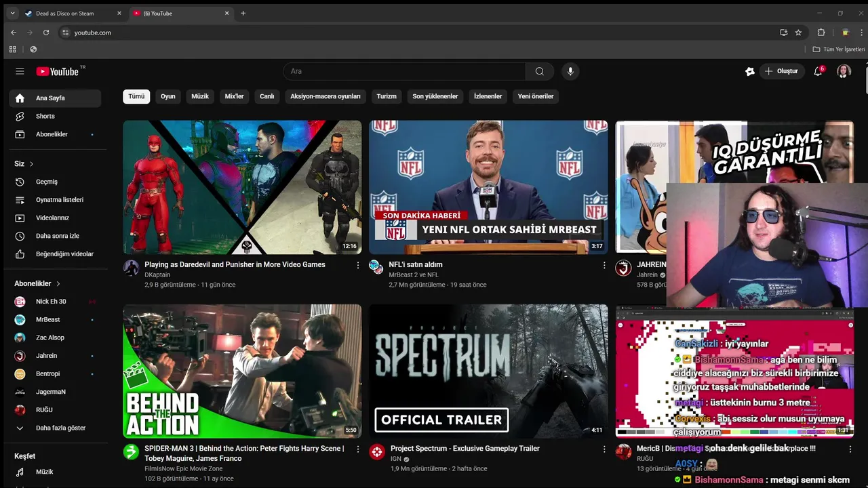Start voice search with microphone icon
The height and width of the screenshot is (488, 868).
[x=570, y=71]
